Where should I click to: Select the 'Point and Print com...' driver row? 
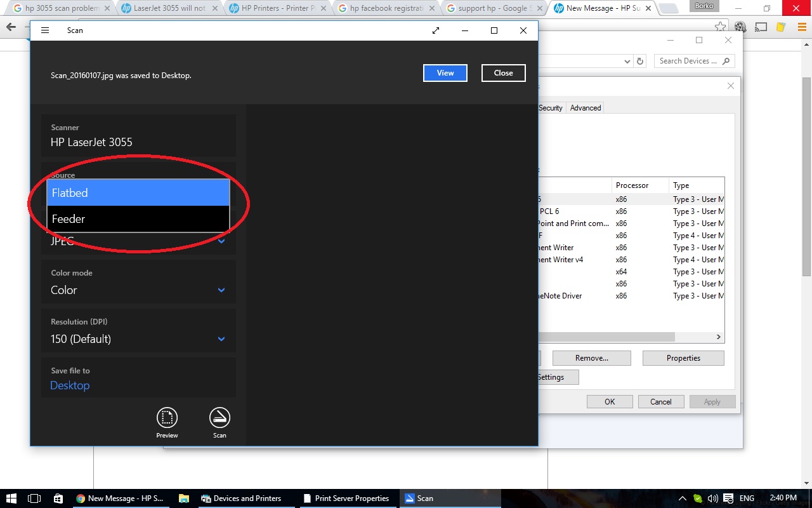click(x=631, y=224)
